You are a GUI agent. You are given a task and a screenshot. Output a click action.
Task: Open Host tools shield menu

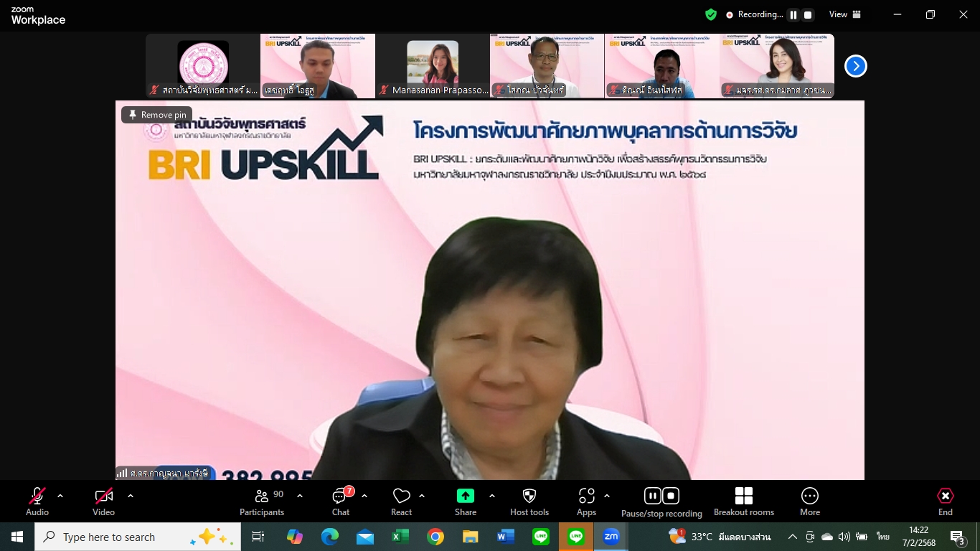tap(529, 501)
